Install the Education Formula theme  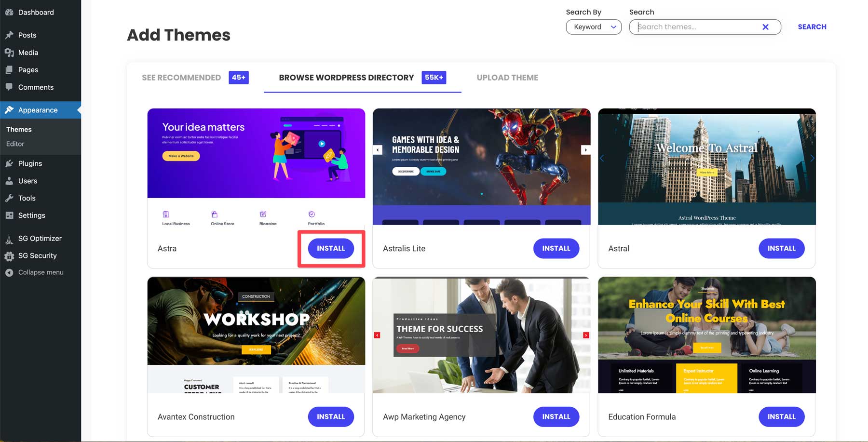click(781, 416)
